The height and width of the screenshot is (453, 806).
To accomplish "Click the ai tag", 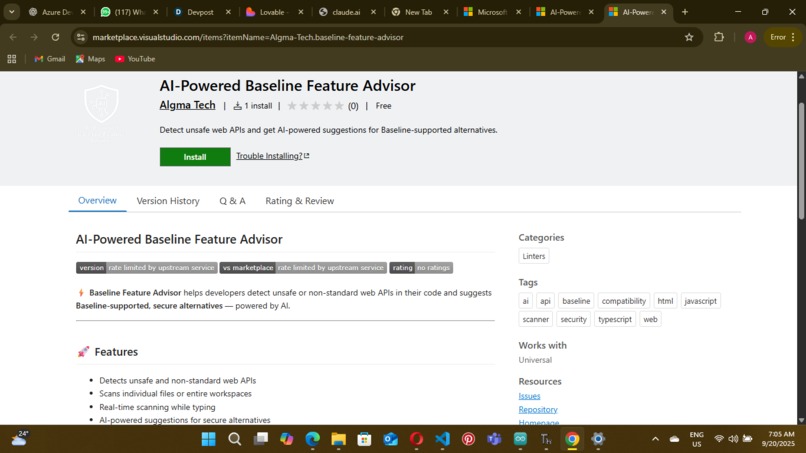I will click(x=525, y=301).
